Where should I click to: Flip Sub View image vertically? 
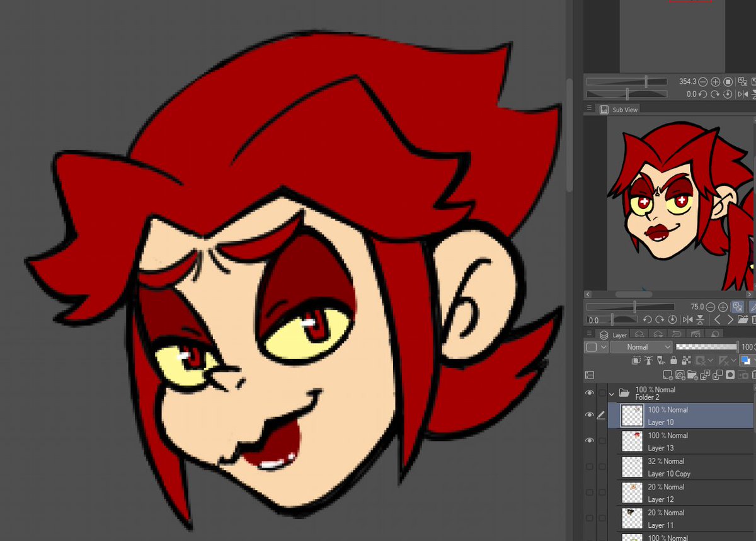point(699,320)
